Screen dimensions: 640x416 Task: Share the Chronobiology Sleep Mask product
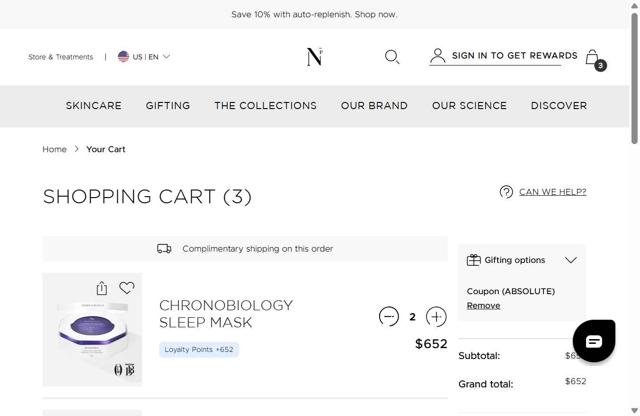point(102,288)
